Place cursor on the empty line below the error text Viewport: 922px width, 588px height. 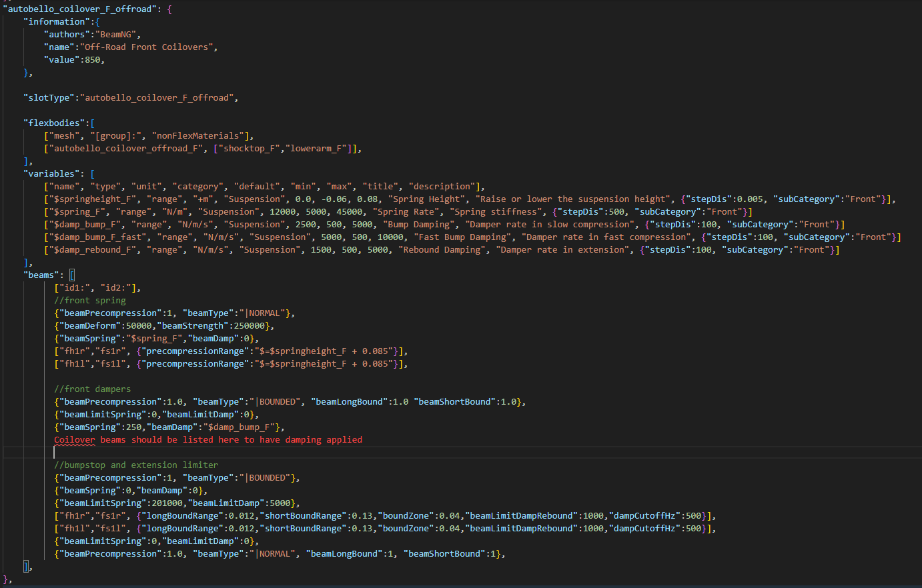tap(200, 453)
